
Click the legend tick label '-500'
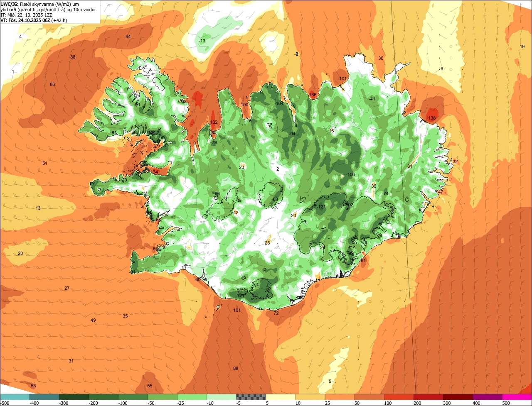[x=5, y=403]
